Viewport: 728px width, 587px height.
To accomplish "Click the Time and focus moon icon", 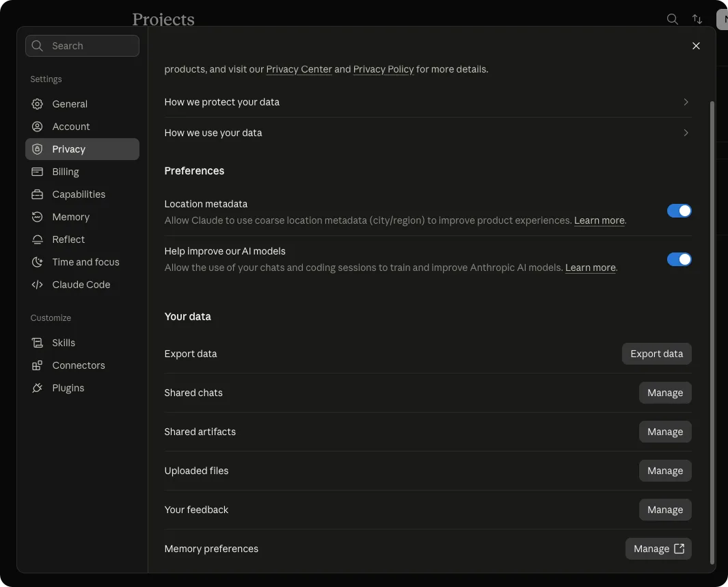I will tap(37, 262).
